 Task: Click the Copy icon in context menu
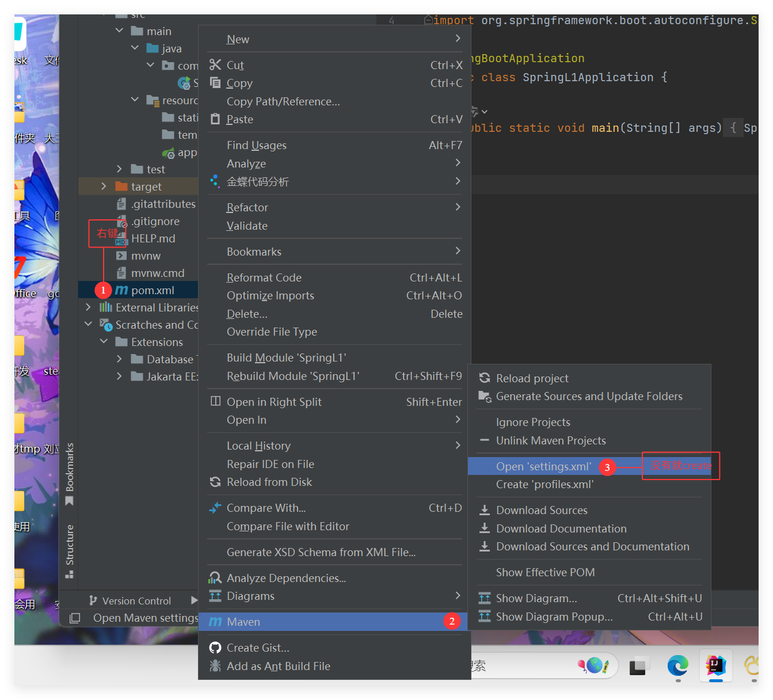point(215,82)
